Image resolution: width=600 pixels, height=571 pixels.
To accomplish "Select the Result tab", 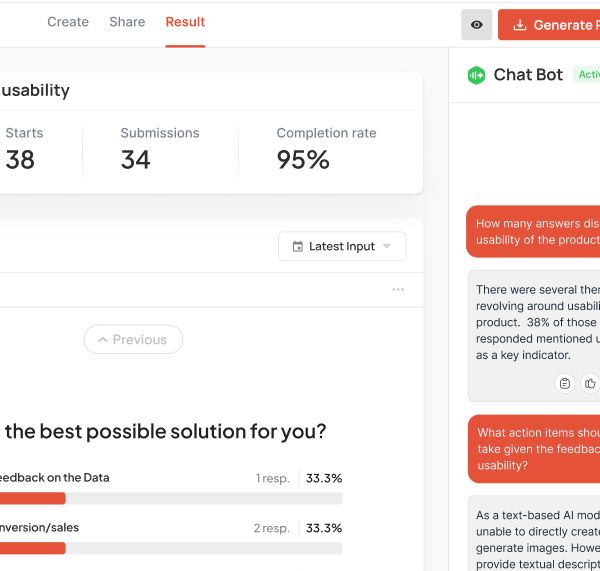I will (185, 22).
